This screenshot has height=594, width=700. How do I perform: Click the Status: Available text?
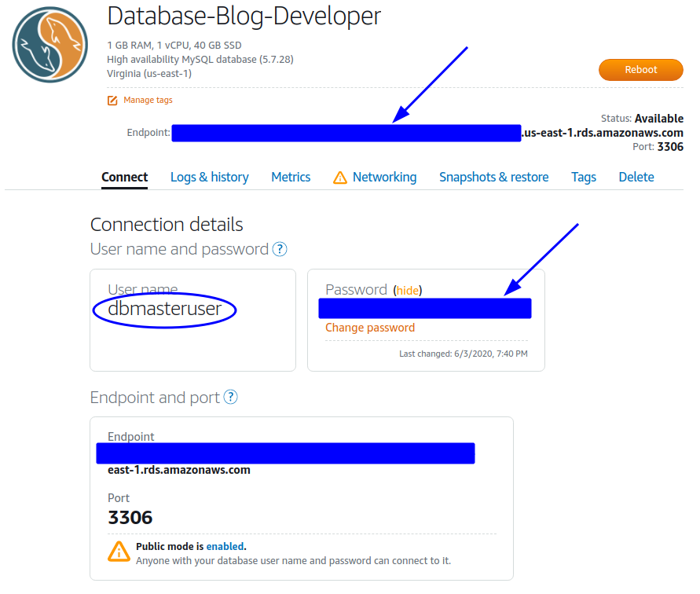pyautogui.click(x=642, y=119)
